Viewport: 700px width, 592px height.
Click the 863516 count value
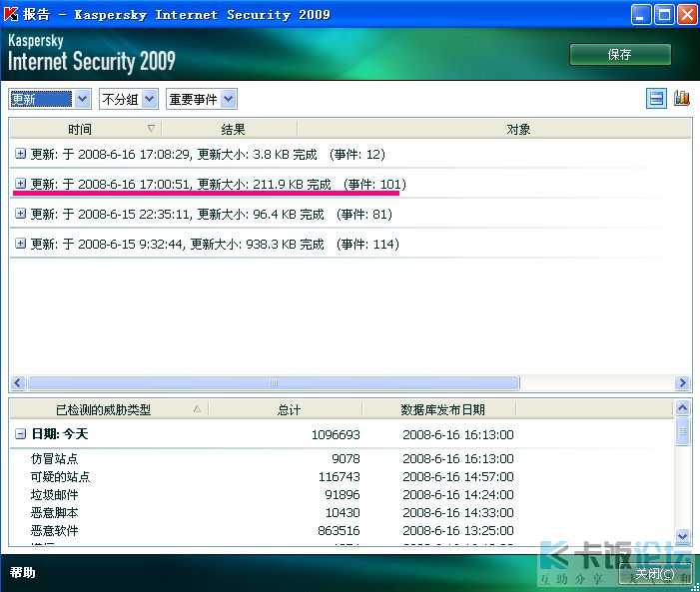(339, 530)
